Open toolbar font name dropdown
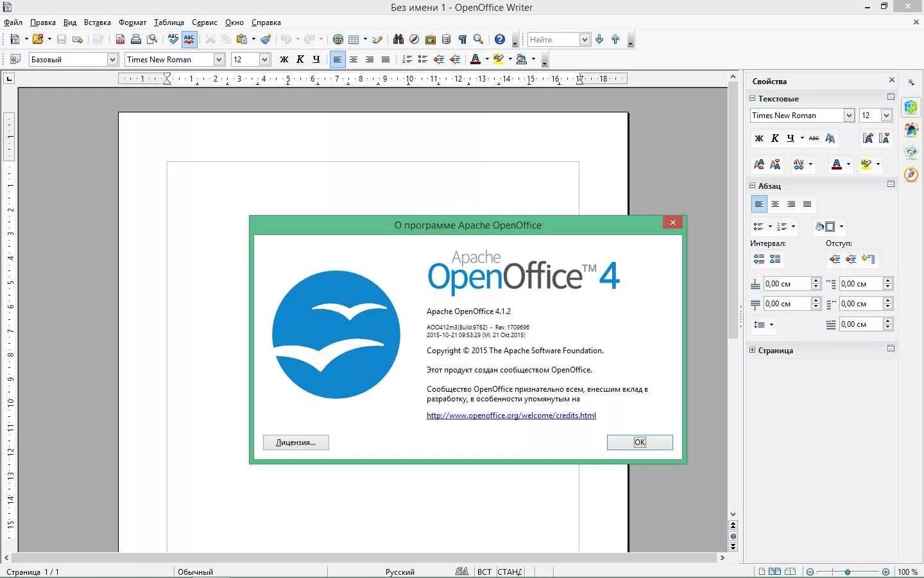 pos(219,59)
